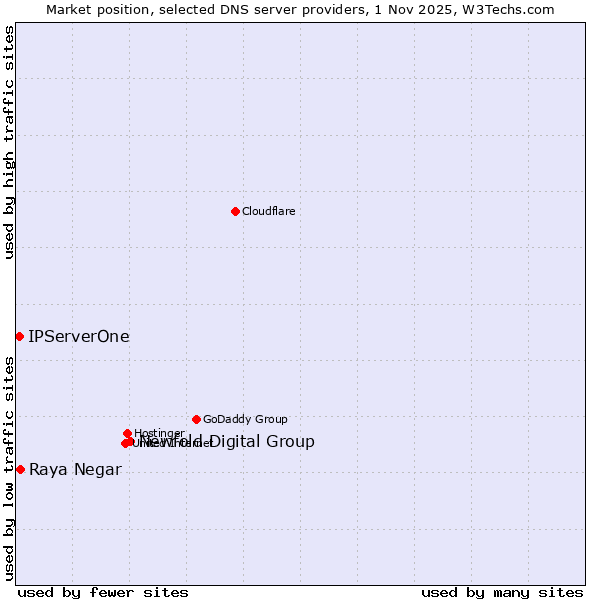Click the Raya Negar red data point
This screenshot has height=600, width=600.
pos(20,469)
